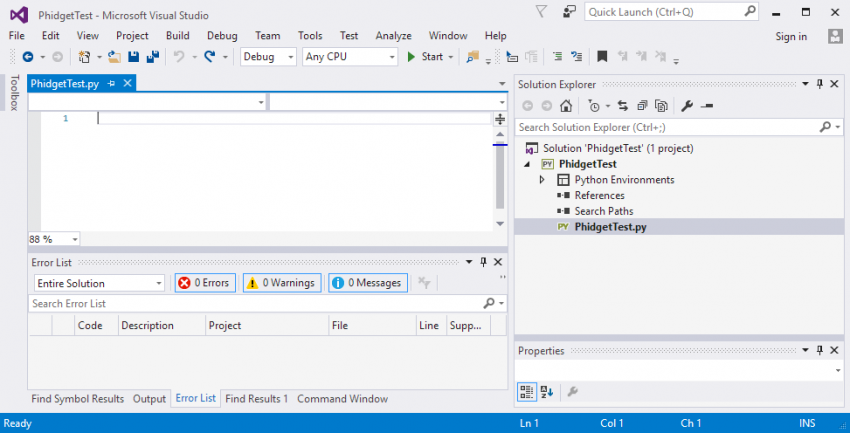The height and width of the screenshot is (433, 850).
Task: Select the Search Paths tree item
Action: coord(604,211)
